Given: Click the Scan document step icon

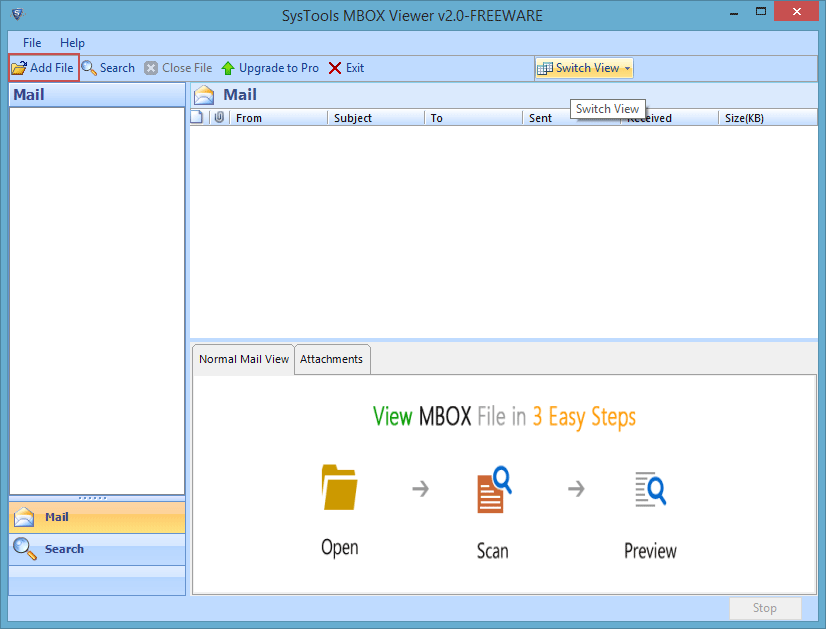Looking at the screenshot, I should (494, 489).
